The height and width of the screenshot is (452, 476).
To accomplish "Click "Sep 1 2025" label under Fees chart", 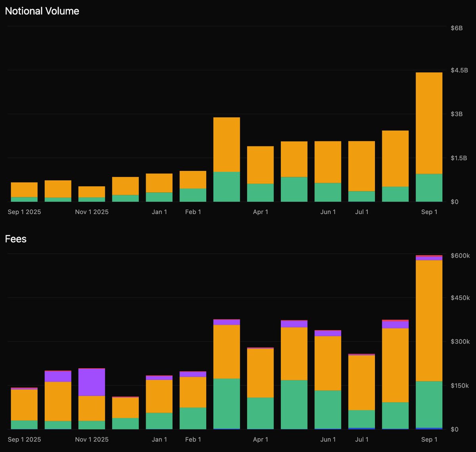I will click(25, 440).
